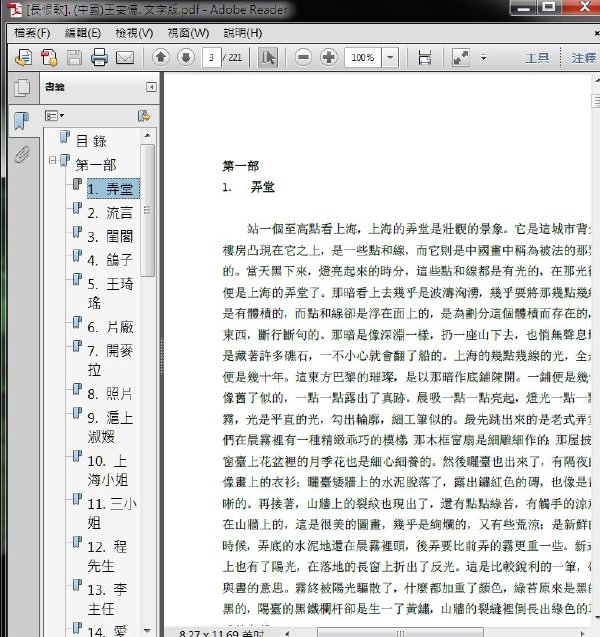Open the 說明(H) menu

pyautogui.click(x=243, y=33)
